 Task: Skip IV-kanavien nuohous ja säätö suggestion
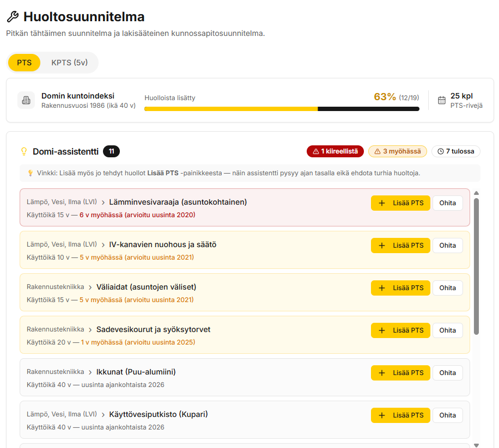[x=447, y=246]
